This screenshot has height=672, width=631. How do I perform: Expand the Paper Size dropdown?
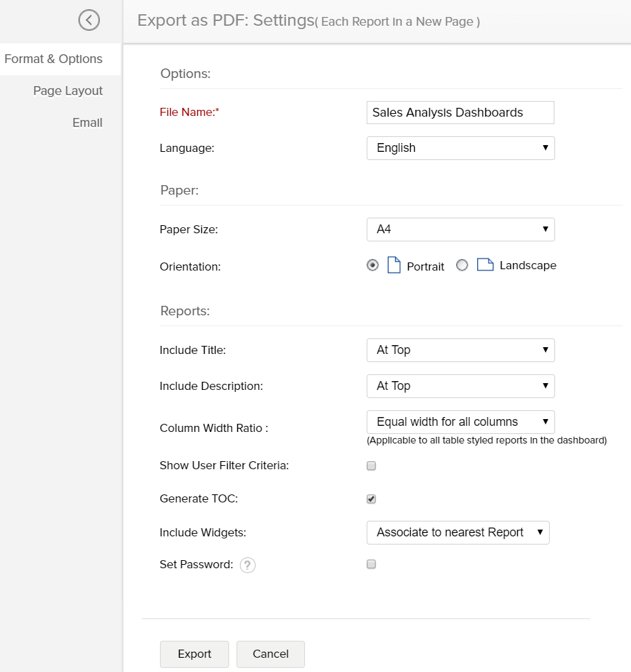[x=460, y=229]
